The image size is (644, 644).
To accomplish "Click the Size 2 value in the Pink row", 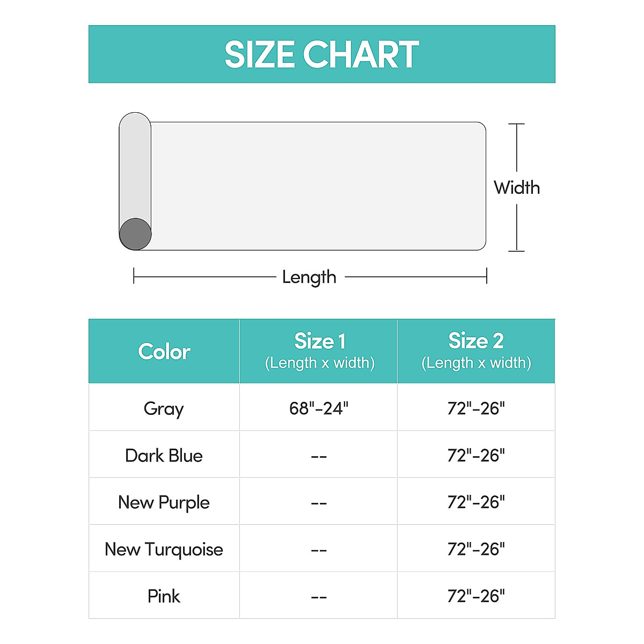I will tap(476, 596).
